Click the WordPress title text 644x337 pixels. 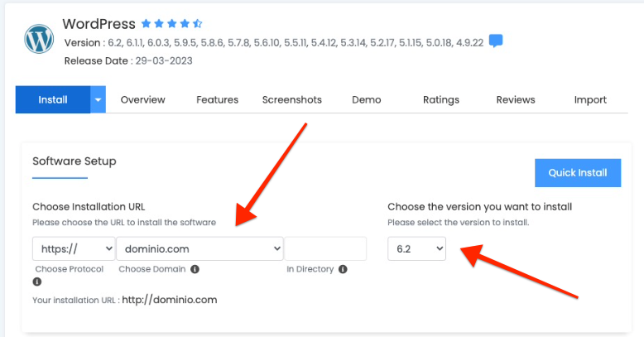click(x=99, y=24)
